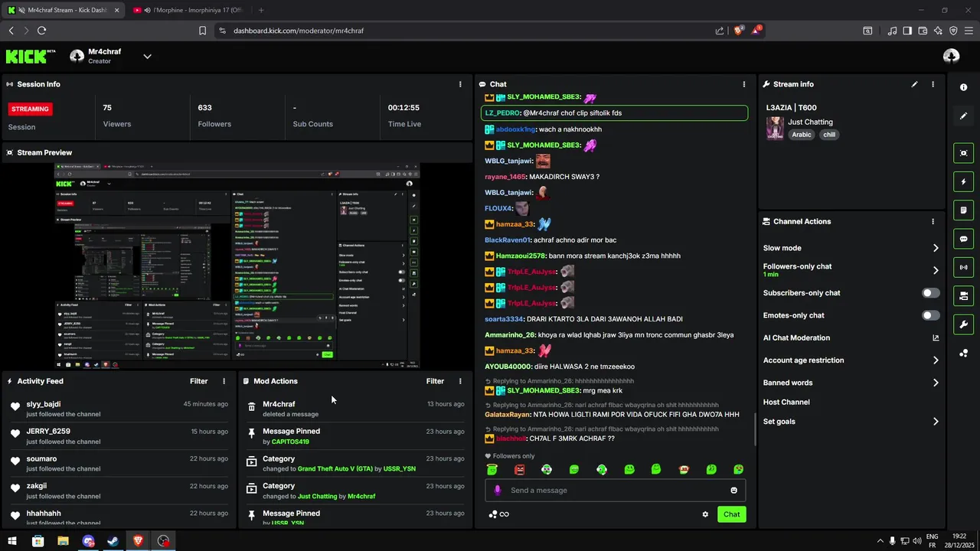Open Brave wallet icon in toolbar
The width and height of the screenshot is (980, 551).
(923, 31)
